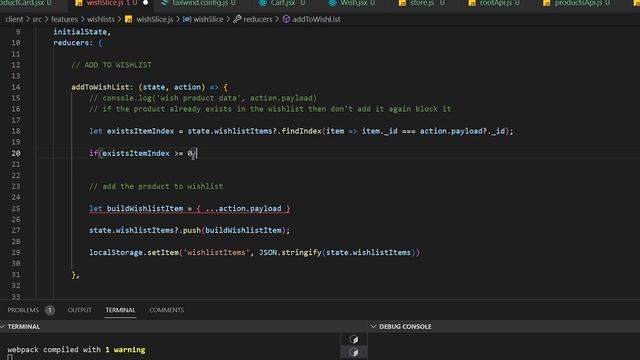Click 'initialState,' on line 9
Viewport: 640px width, 360px height.
(x=82, y=32)
